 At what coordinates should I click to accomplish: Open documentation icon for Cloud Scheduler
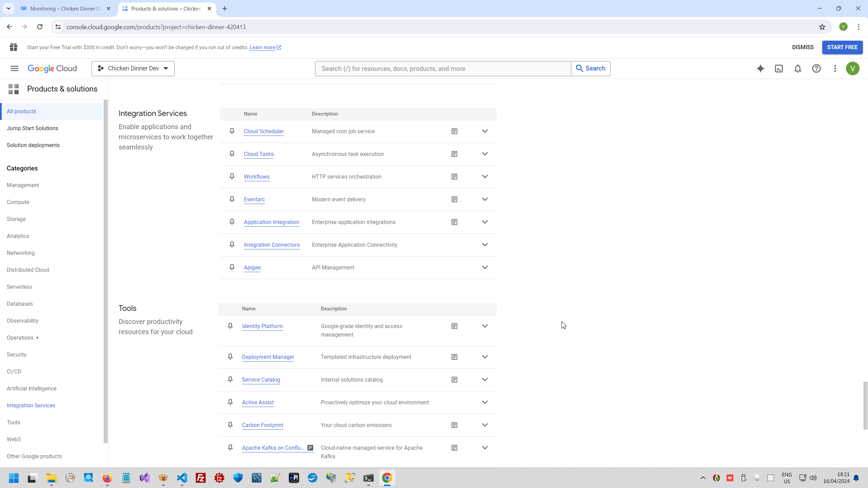(x=454, y=131)
